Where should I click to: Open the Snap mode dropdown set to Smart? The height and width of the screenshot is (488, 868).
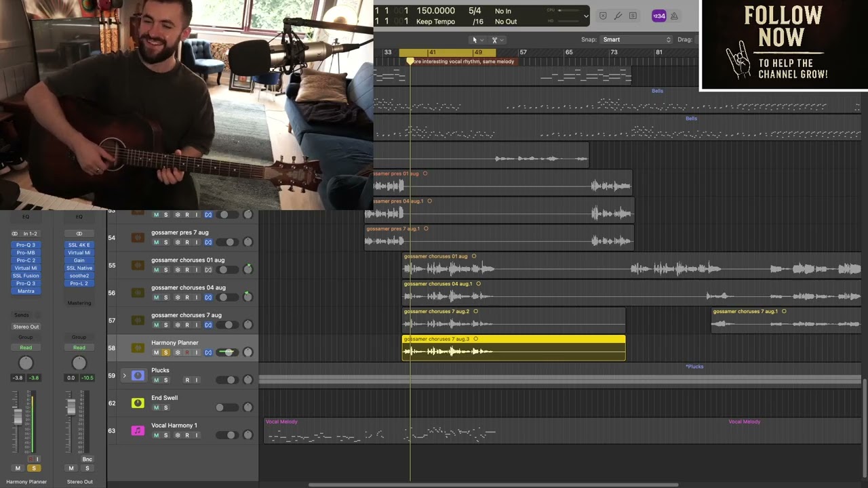click(x=636, y=40)
